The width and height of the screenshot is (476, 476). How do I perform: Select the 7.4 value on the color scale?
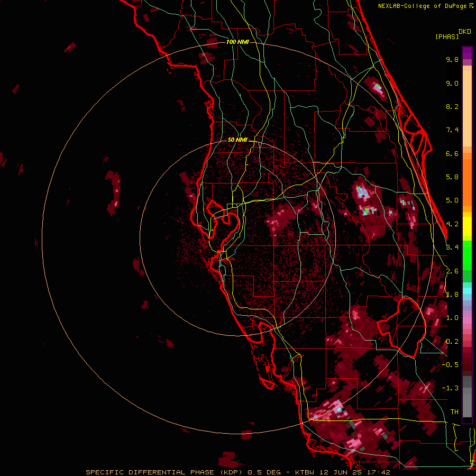(x=452, y=130)
